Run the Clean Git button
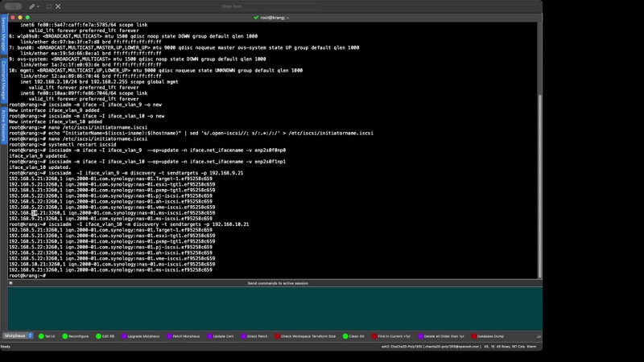This screenshot has width=644, height=362. point(353,336)
